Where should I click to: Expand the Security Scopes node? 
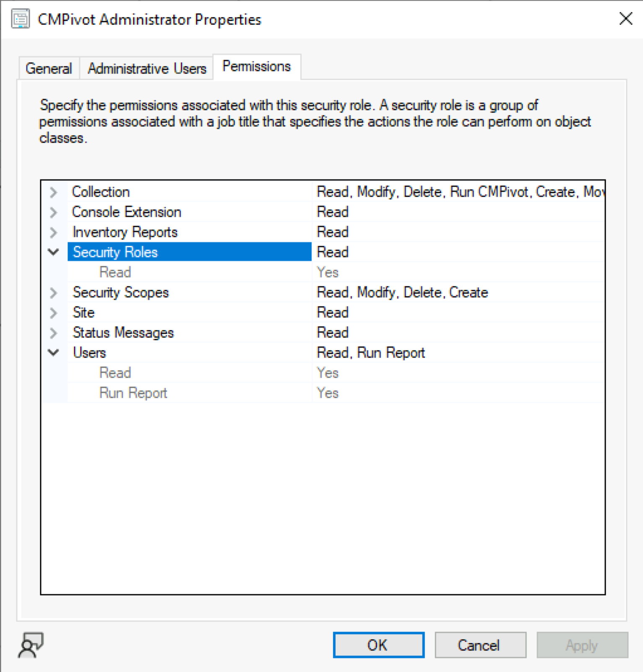[x=53, y=293]
